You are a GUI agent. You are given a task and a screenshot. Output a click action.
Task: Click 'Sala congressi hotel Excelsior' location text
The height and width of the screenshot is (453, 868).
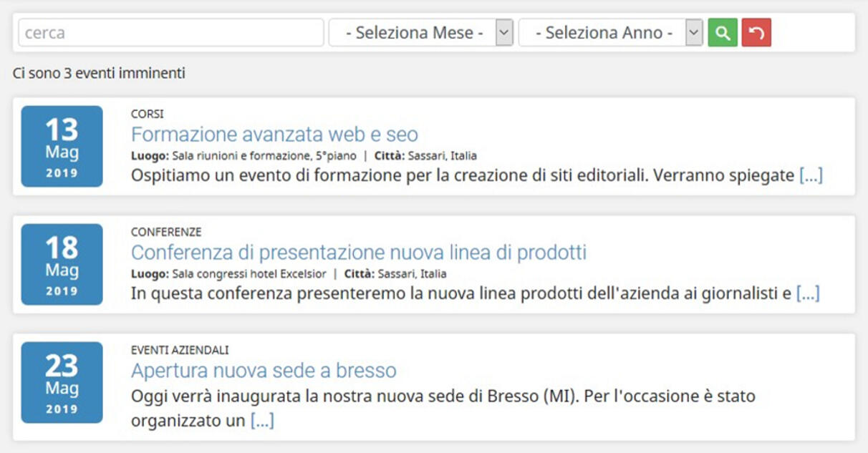pos(249,274)
